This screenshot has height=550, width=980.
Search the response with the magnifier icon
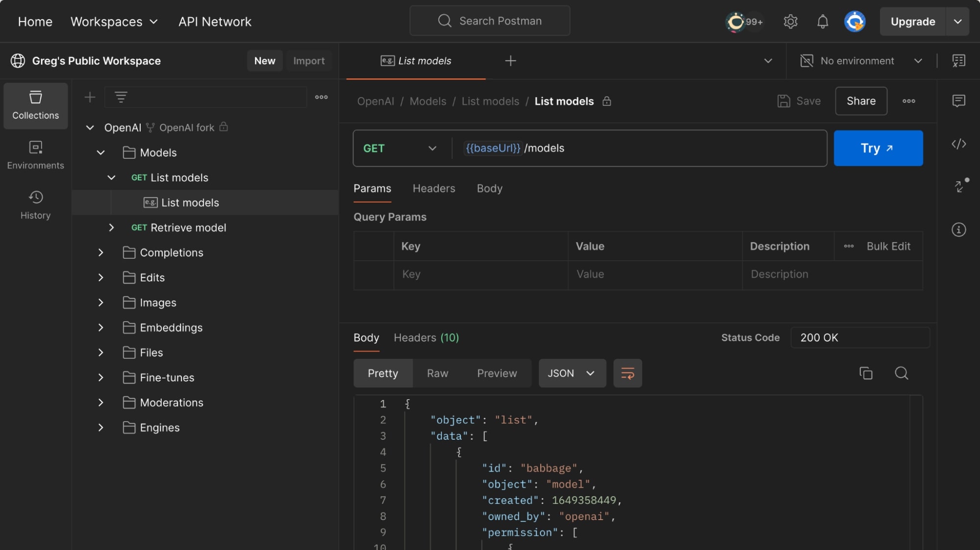pos(901,374)
